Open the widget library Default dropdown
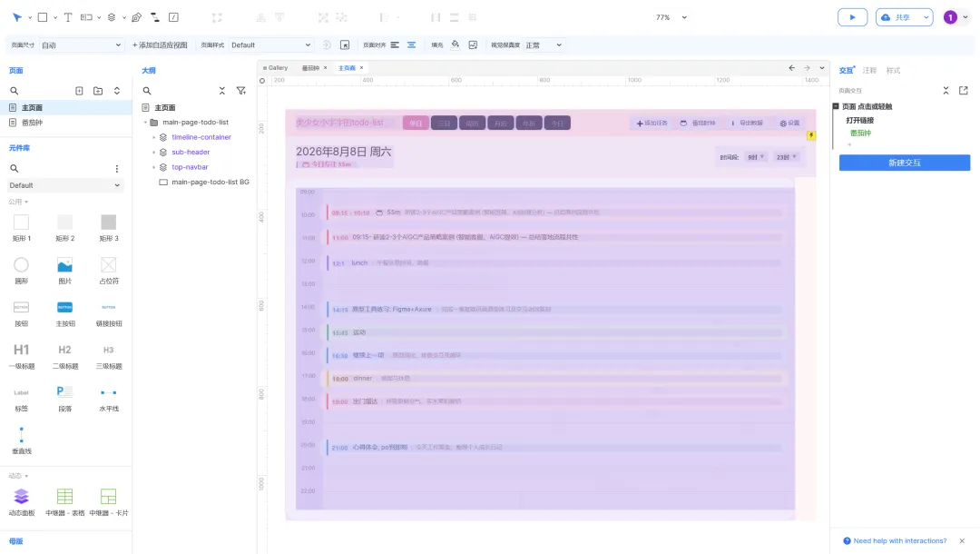The image size is (980, 554). (x=64, y=185)
